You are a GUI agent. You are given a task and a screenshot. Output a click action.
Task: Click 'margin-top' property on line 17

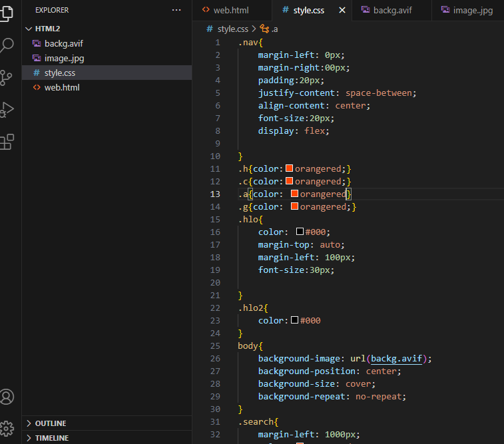(284, 245)
